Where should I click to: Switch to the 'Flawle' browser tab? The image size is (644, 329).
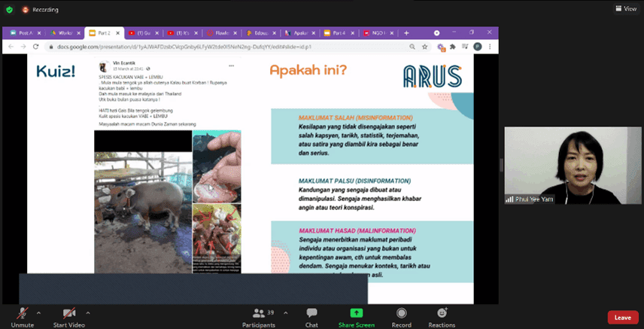pyautogui.click(x=220, y=33)
